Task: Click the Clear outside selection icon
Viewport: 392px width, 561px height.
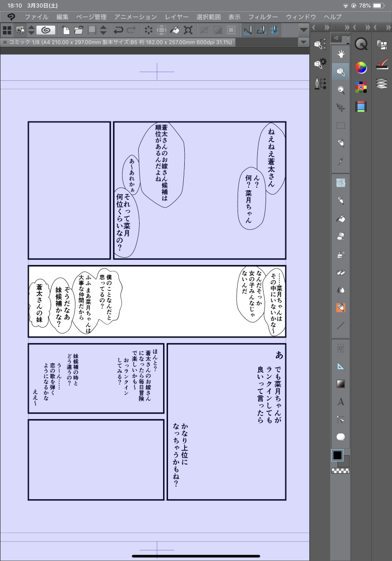Action: (162, 30)
